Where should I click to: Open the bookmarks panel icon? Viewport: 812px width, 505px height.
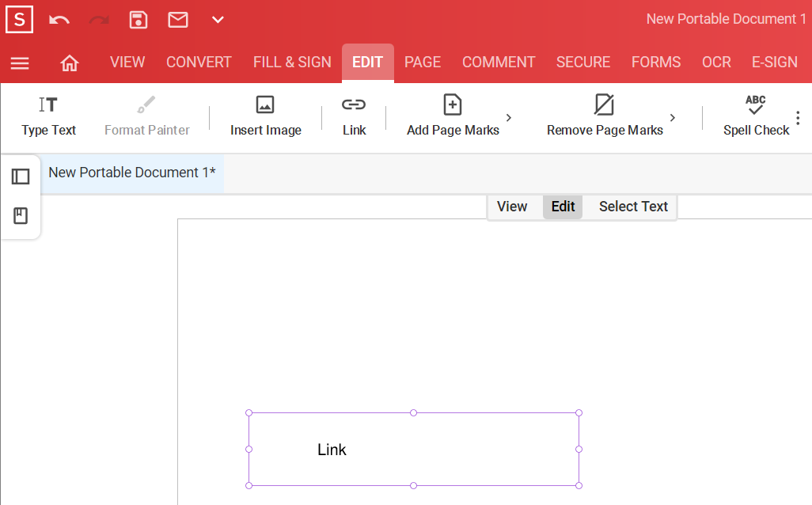(x=21, y=215)
